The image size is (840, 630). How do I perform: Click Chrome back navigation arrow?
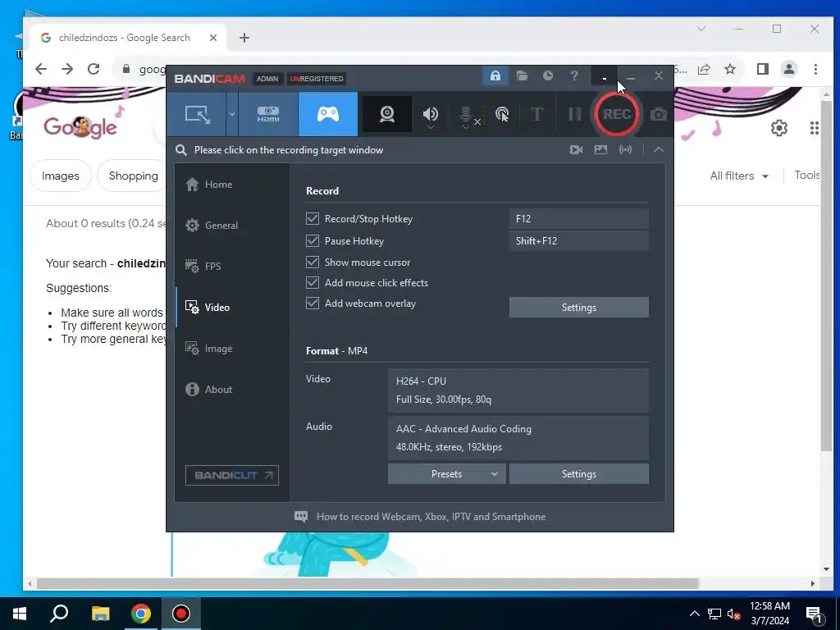[41, 69]
